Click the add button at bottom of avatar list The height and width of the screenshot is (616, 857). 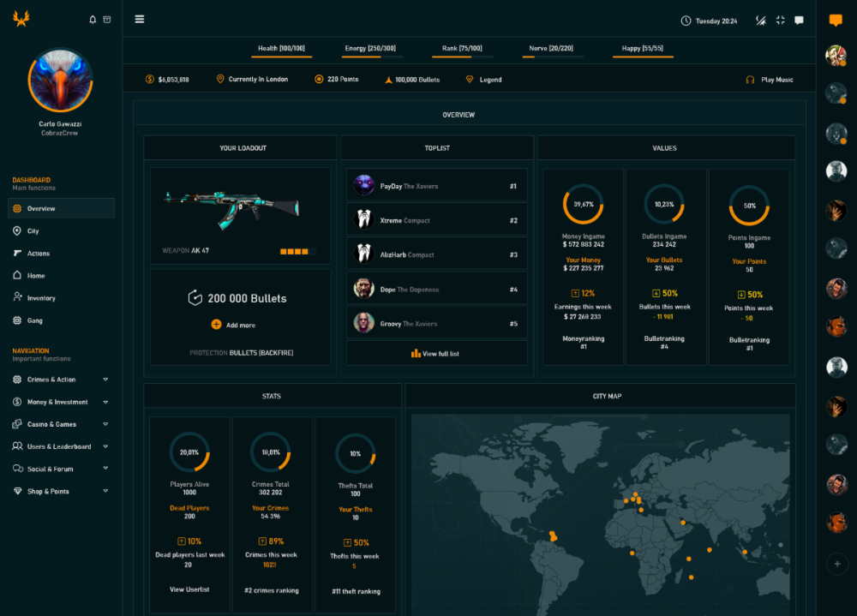[836, 564]
